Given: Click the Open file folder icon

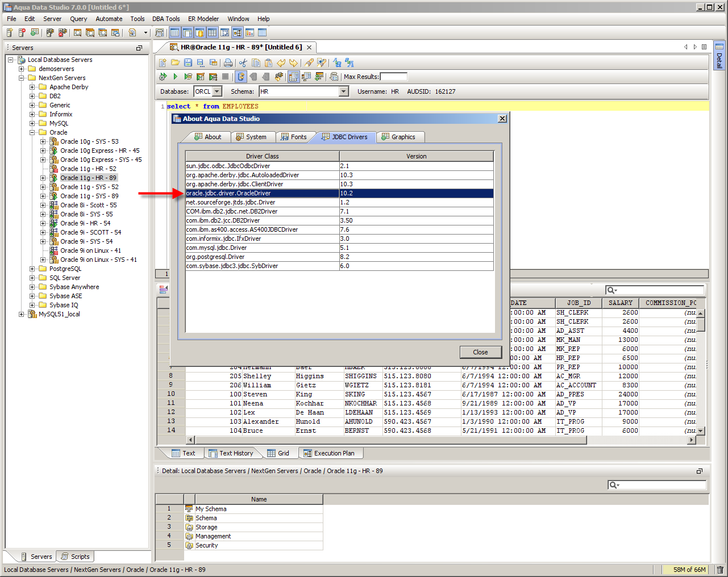Looking at the screenshot, I should tap(176, 63).
